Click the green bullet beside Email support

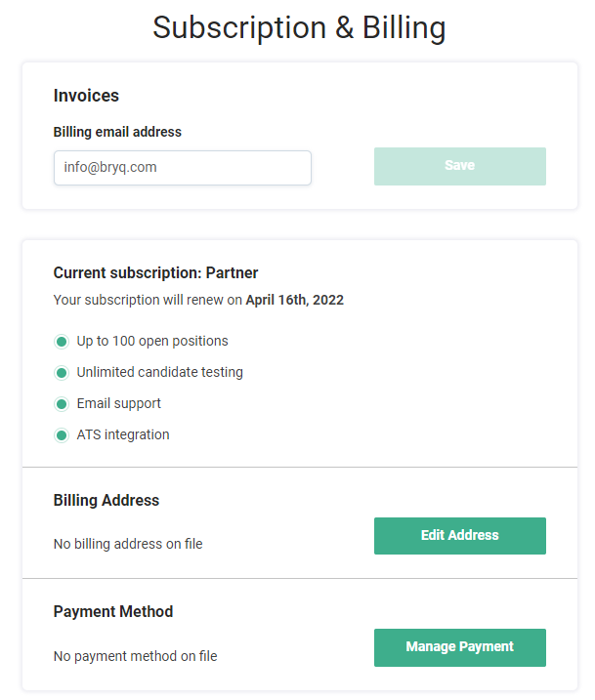pos(61,404)
